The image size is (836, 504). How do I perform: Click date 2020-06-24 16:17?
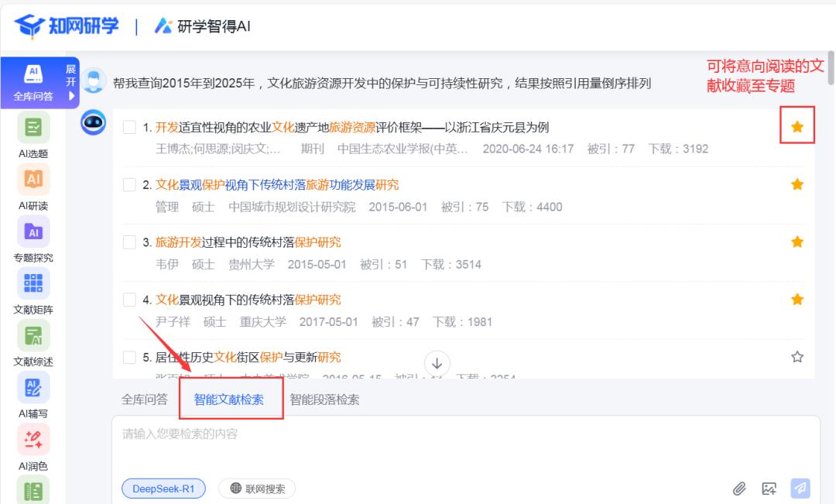click(x=528, y=149)
